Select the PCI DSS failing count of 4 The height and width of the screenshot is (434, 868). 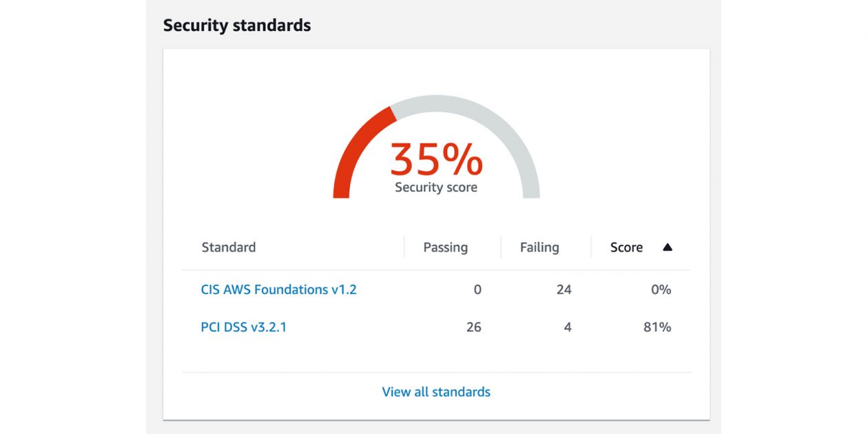pos(568,327)
